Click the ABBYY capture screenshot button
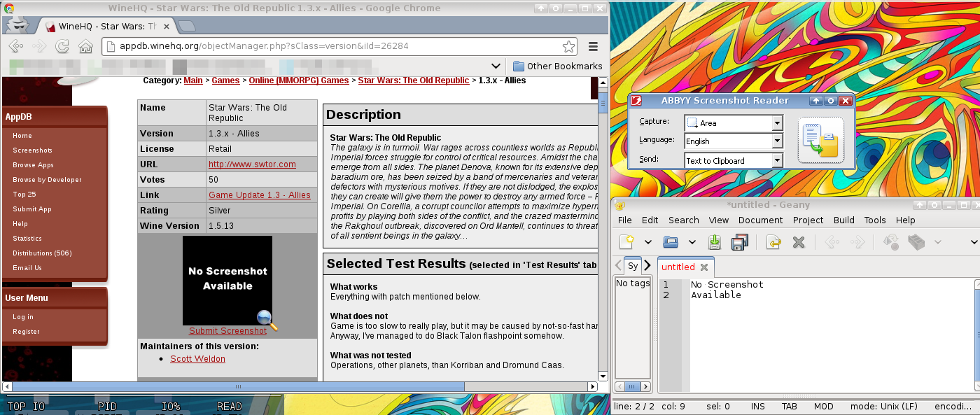The height and width of the screenshot is (415, 980). [820, 141]
